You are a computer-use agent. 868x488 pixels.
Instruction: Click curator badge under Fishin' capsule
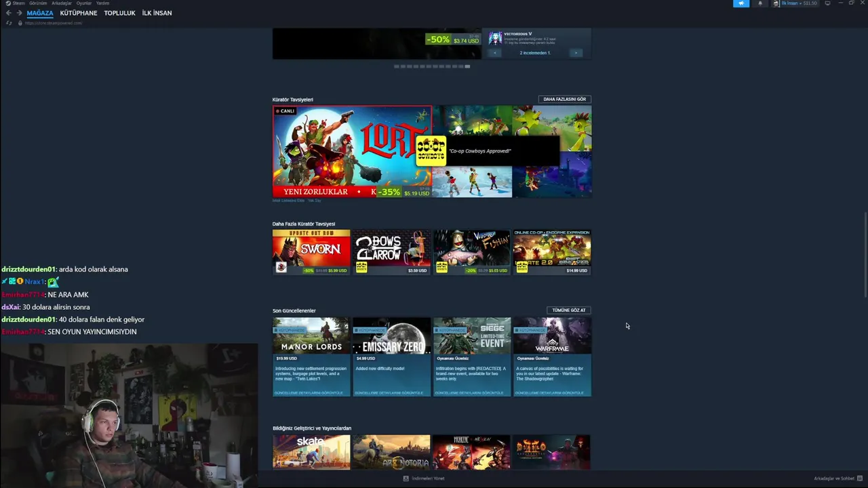coord(441,267)
